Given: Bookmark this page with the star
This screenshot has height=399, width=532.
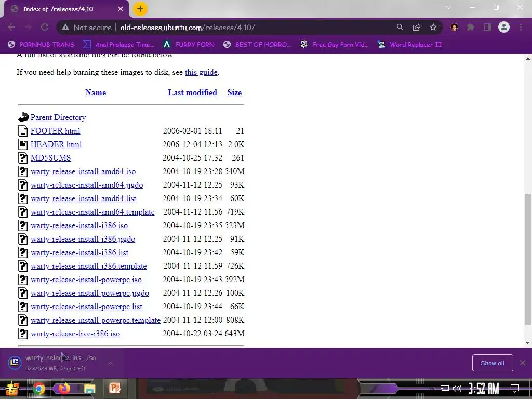Looking at the screenshot, I should 433,28.
